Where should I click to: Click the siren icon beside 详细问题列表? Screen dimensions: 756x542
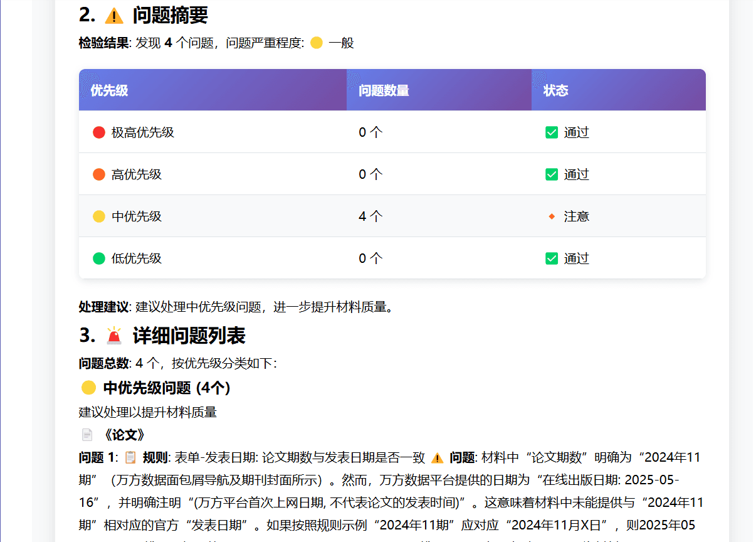coord(113,337)
